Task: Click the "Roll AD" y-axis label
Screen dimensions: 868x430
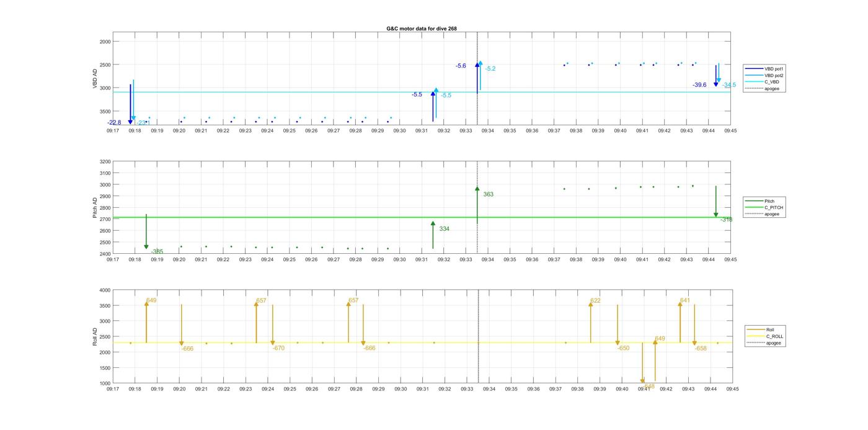Action: pyautogui.click(x=95, y=337)
